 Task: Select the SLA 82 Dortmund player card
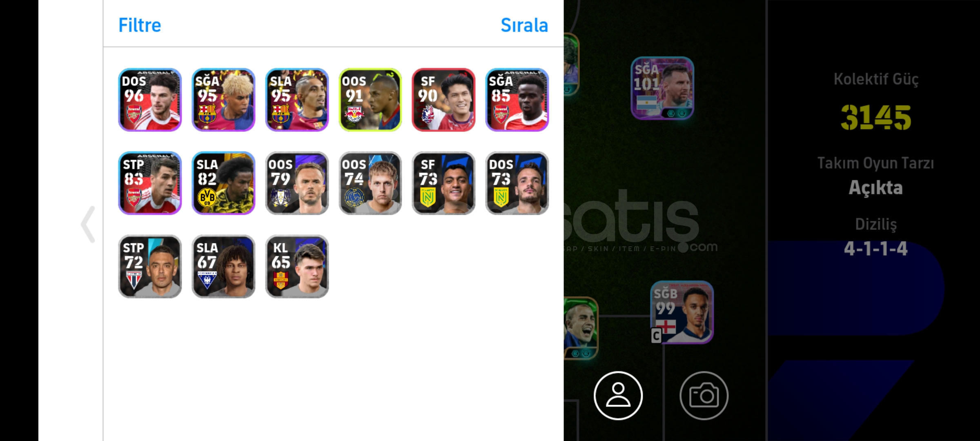223,183
